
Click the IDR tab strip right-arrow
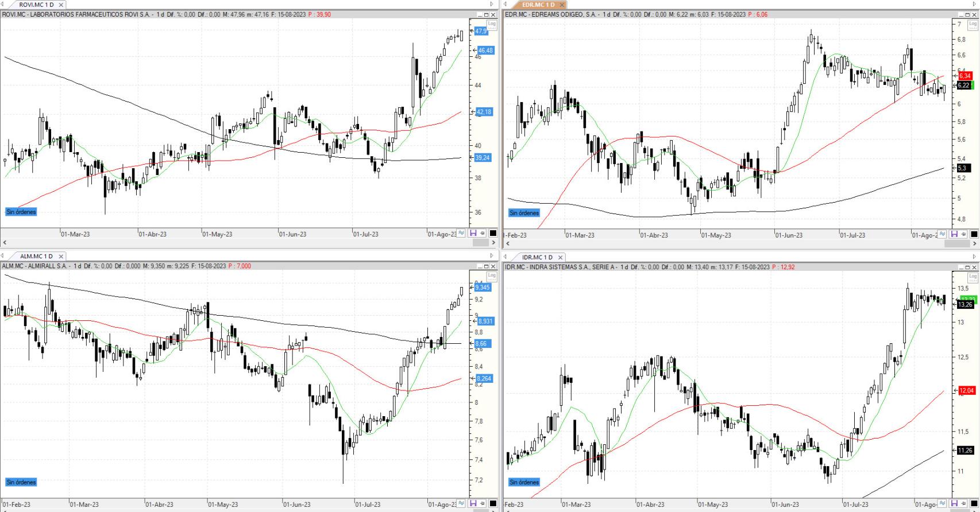point(974,257)
